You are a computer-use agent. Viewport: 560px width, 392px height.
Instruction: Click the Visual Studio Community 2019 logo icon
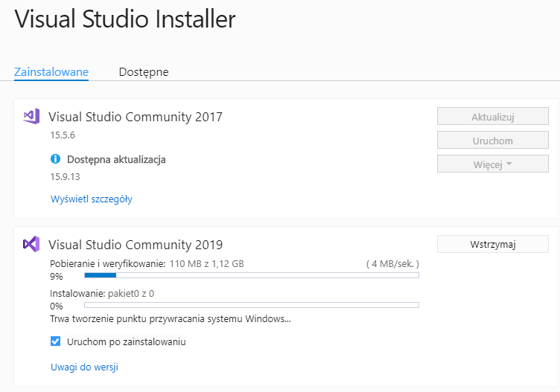[31, 244]
